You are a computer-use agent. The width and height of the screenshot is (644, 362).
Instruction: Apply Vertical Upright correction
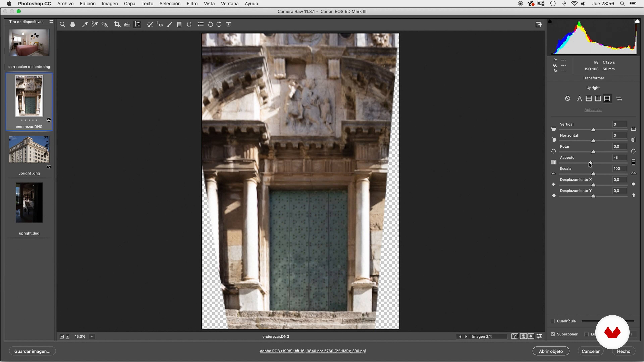click(598, 98)
